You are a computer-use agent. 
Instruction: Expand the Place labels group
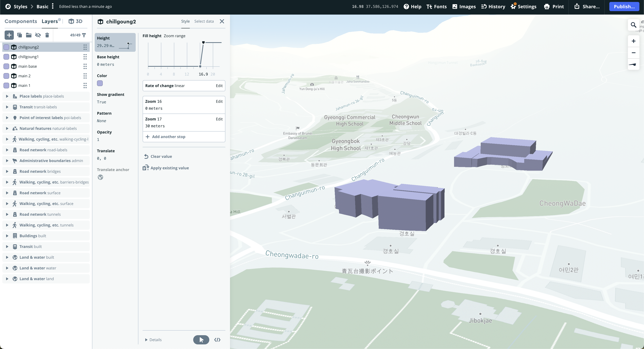(x=7, y=96)
